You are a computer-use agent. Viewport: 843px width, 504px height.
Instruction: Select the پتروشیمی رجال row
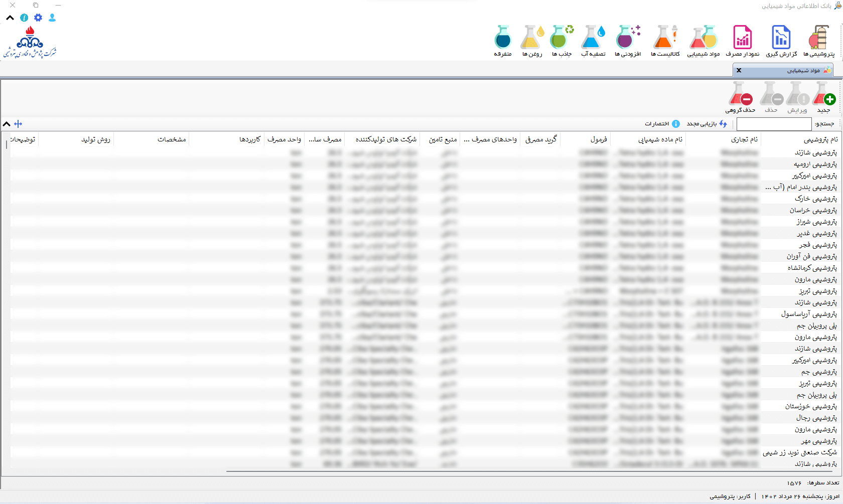point(426,418)
